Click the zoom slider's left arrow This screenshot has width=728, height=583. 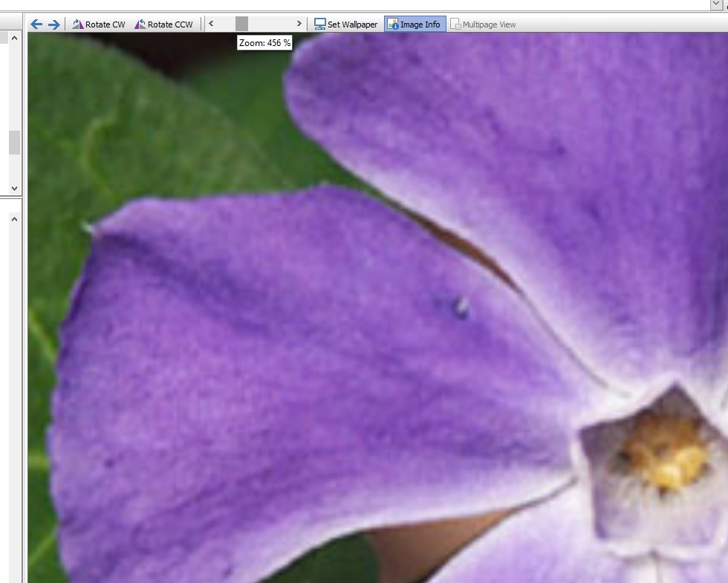click(x=211, y=23)
